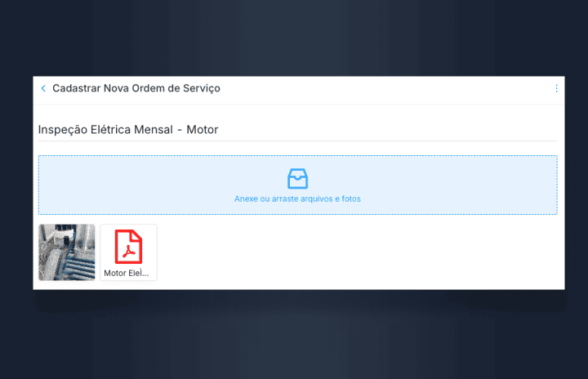Click the Acrobat symbol inside the PDF icon
The height and width of the screenshot is (379, 588).
pyautogui.click(x=129, y=252)
